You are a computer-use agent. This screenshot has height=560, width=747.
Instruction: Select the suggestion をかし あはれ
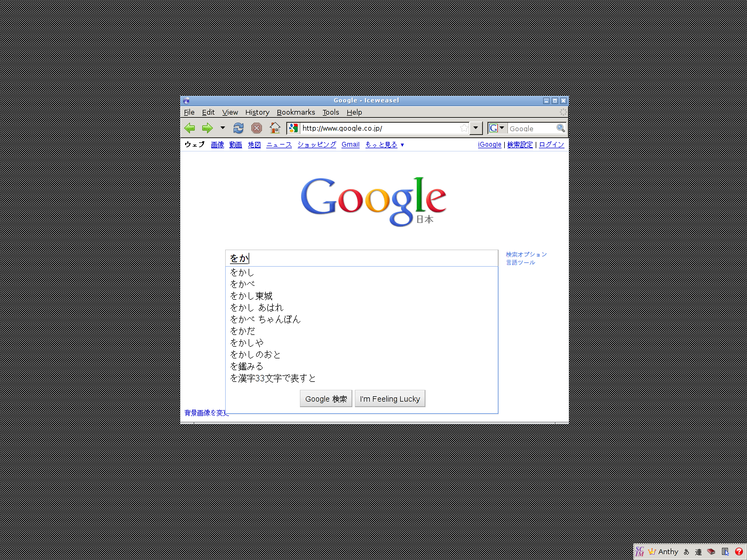click(362, 308)
